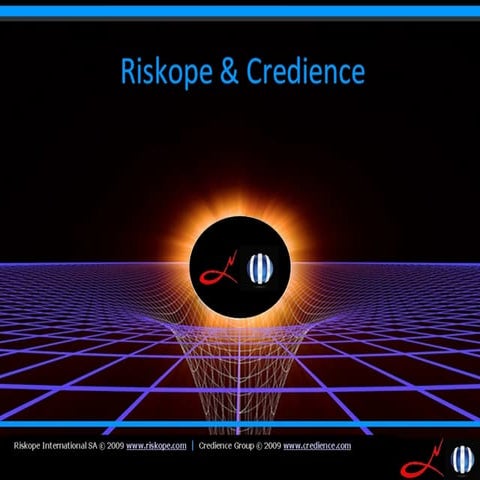Click the blue striped Credience globe in the eclipse
The image size is (480, 480).
tap(260, 269)
